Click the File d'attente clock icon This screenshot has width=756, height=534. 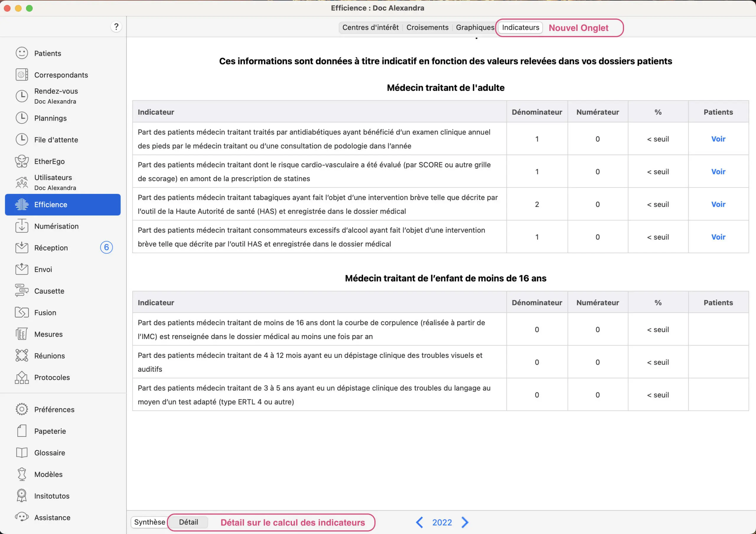[22, 140]
